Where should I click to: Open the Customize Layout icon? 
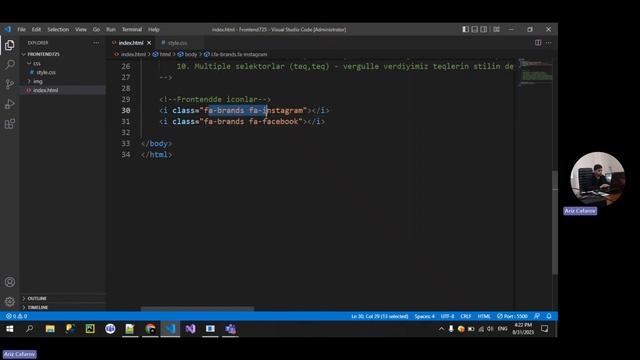click(496, 29)
